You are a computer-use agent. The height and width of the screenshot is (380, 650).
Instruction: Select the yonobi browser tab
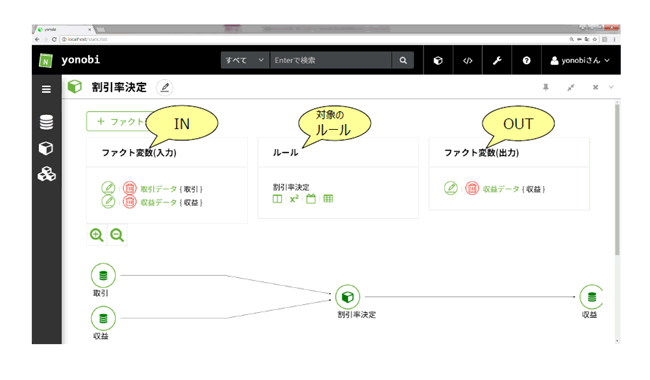[x=64, y=29]
